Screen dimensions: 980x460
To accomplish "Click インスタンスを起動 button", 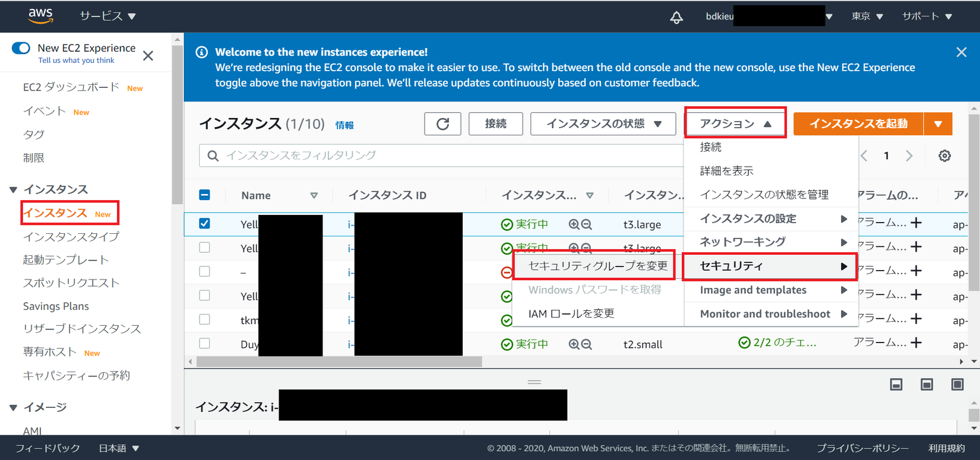I will point(858,123).
